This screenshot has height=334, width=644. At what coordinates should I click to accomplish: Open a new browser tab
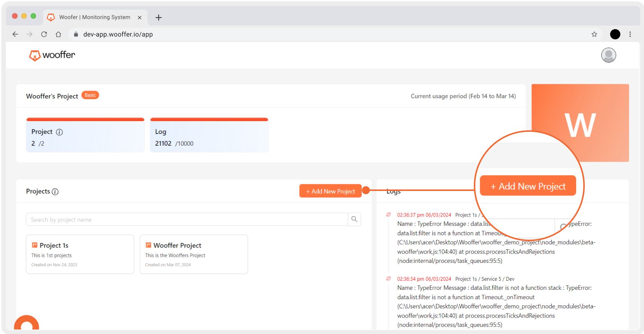[x=159, y=18]
